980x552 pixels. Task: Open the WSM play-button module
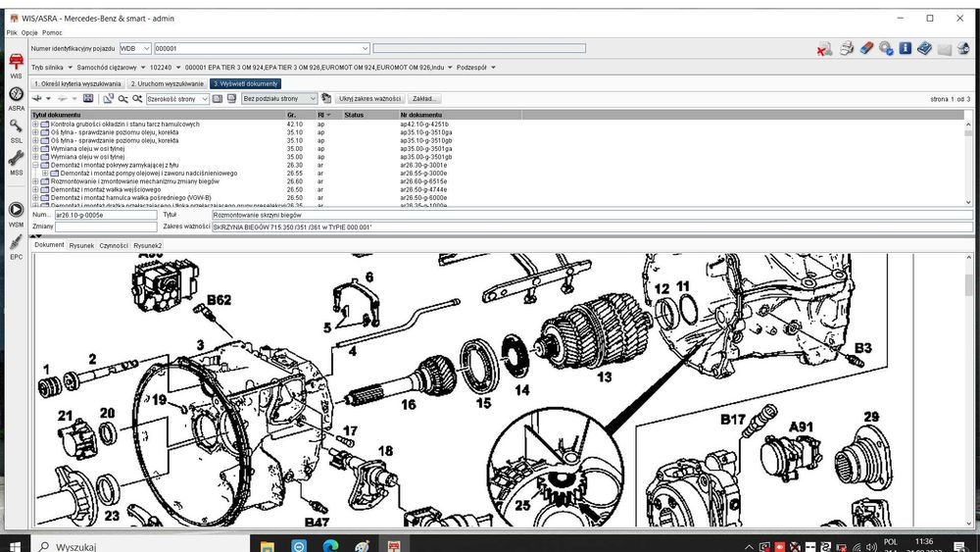tap(16, 213)
